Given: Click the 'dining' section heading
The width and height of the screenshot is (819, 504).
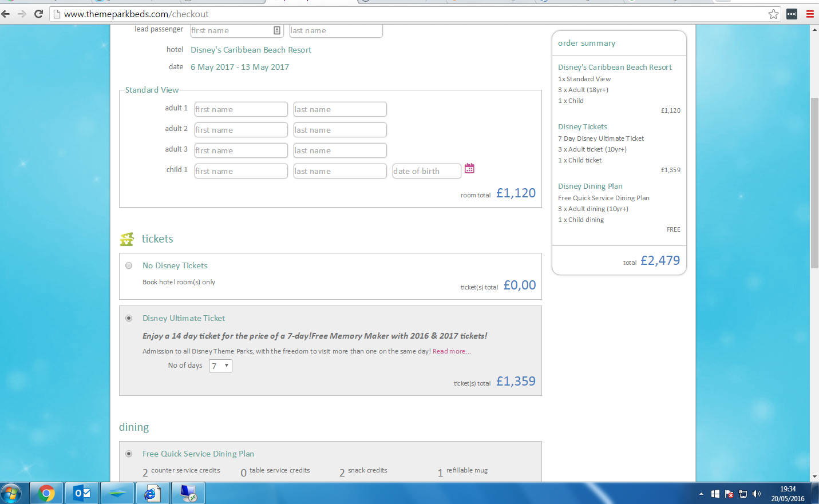Looking at the screenshot, I should [x=134, y=427].
